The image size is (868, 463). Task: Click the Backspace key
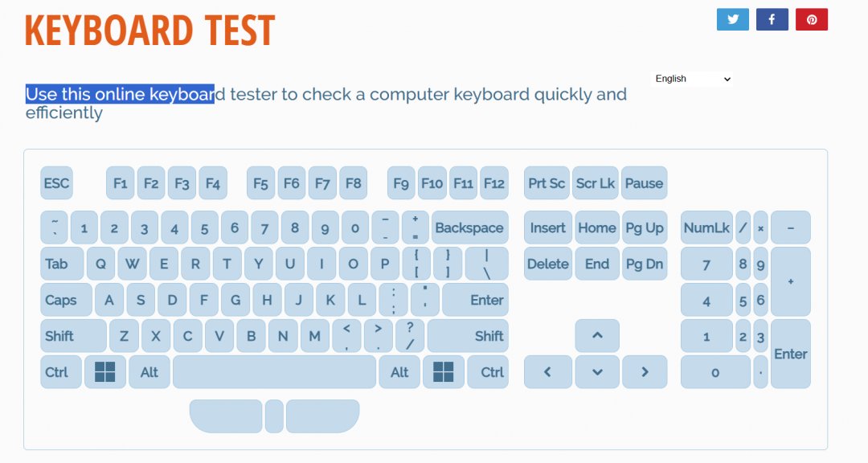469,227
